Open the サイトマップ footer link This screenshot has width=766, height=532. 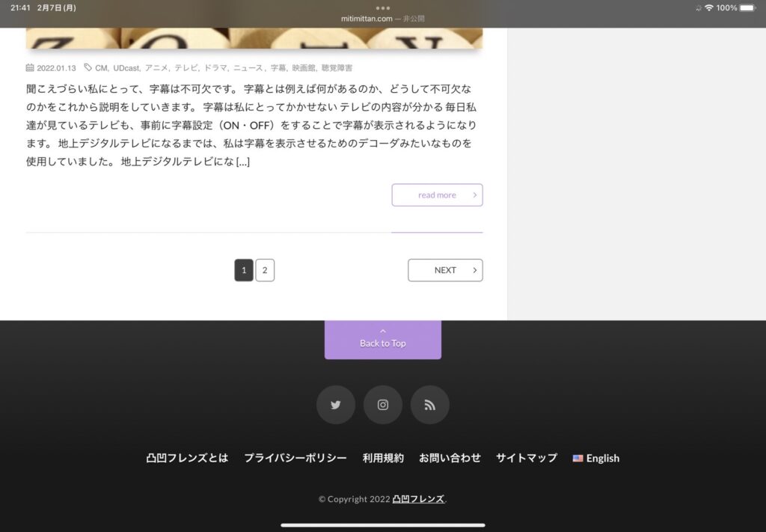[527, 458]
